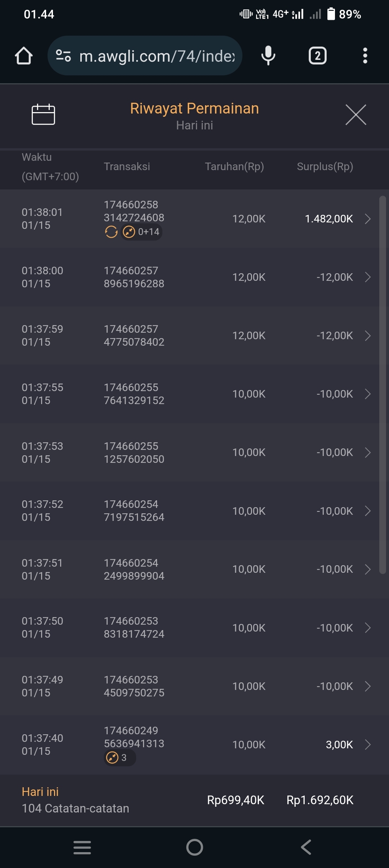Screen dimensions: 389x868
Task: Tap the free spin 3 badge on 01:37:40 row
Action: pyautogui.click(x=119, y=758)
